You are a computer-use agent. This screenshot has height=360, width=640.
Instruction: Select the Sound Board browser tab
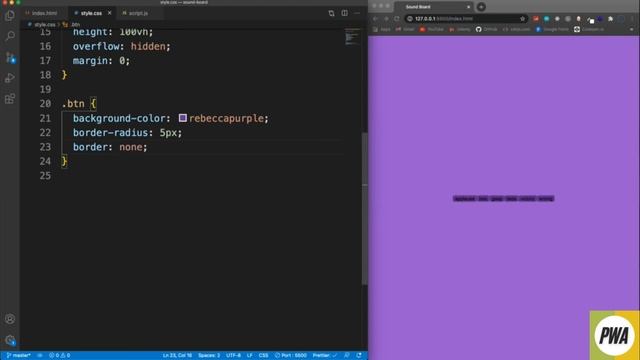[433, 7]
